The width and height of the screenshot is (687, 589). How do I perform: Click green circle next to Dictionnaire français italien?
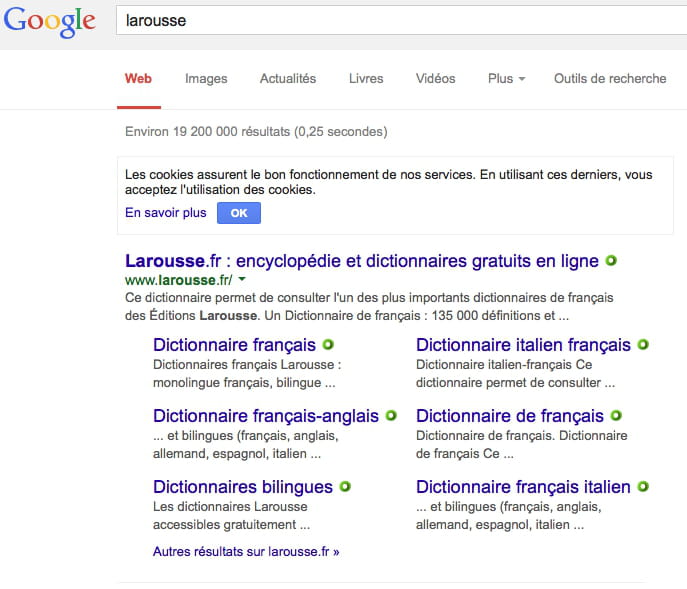point(643,486)
